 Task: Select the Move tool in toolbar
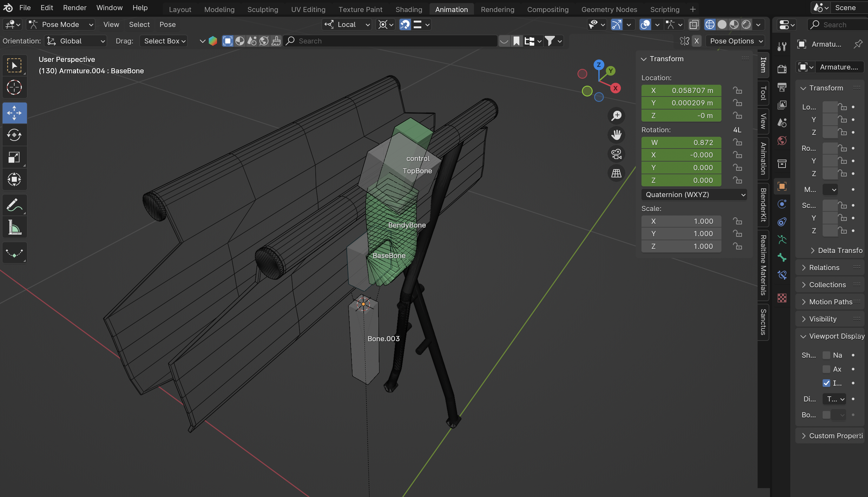(x=14, y=113)
